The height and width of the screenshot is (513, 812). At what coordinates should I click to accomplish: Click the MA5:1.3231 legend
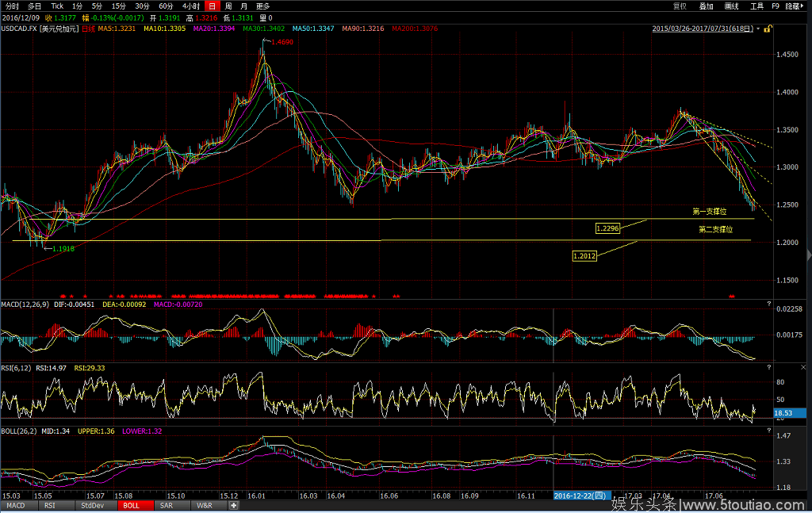click(117, 29)
